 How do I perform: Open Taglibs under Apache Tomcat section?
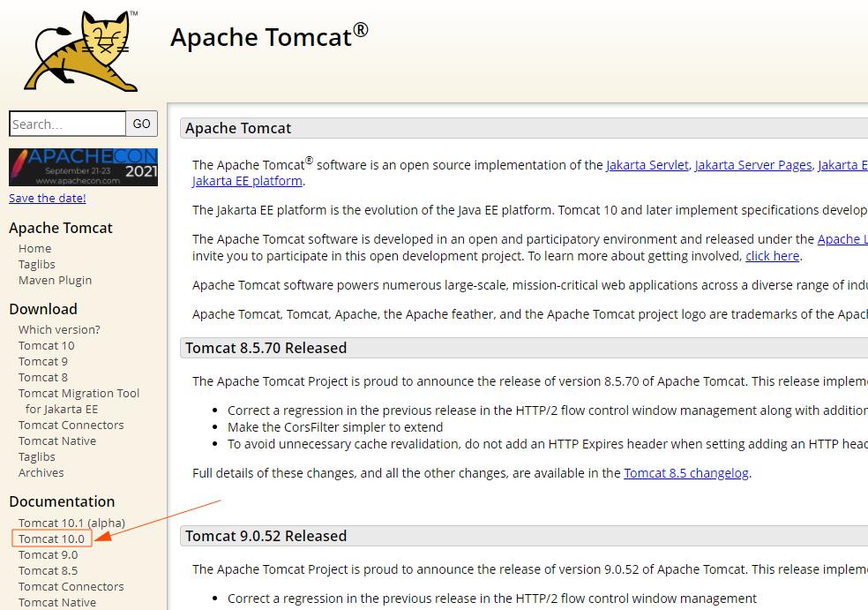pos(36,264)
